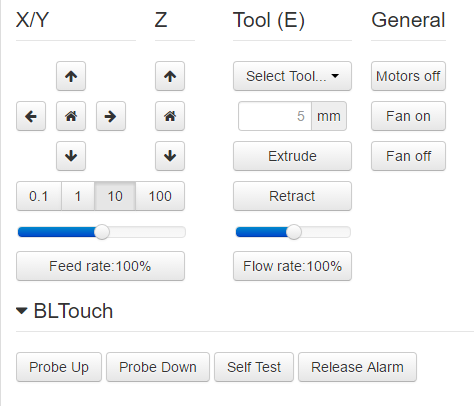Click the Fan on button
This screenshot has height=406, width=474.
408,116
